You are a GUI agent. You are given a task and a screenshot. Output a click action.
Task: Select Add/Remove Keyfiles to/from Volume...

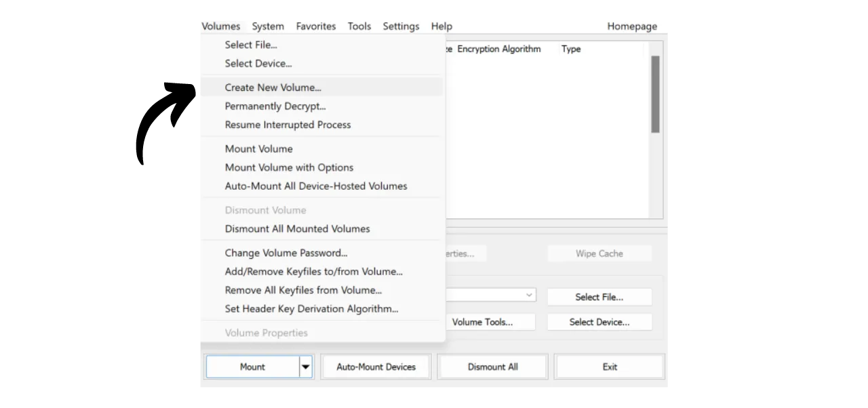322,272
